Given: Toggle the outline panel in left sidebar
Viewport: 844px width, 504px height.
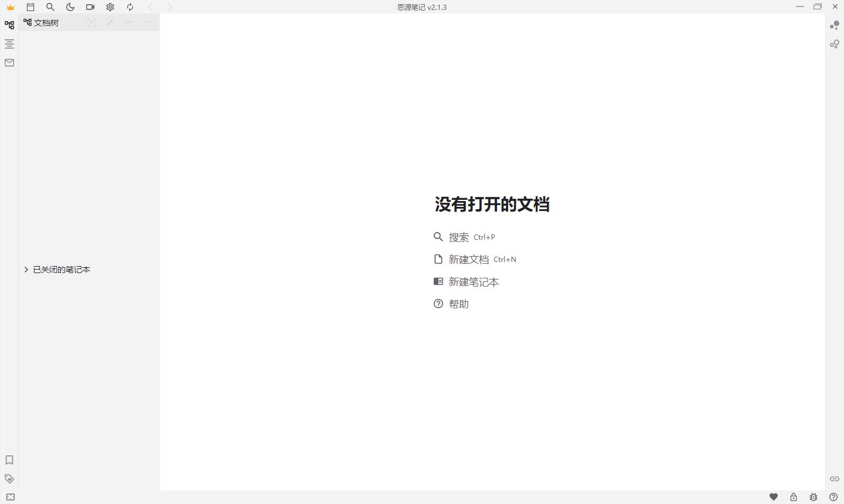Looking at the screenshot, I should pyautogui.click(x=9, y=43).
